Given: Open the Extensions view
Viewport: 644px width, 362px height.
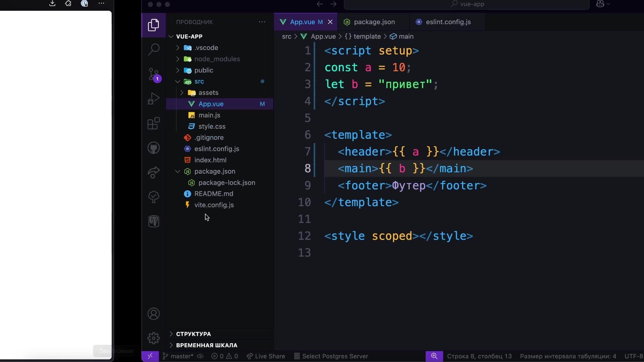Looking at the screenshot, I should [x=154, y=123].
